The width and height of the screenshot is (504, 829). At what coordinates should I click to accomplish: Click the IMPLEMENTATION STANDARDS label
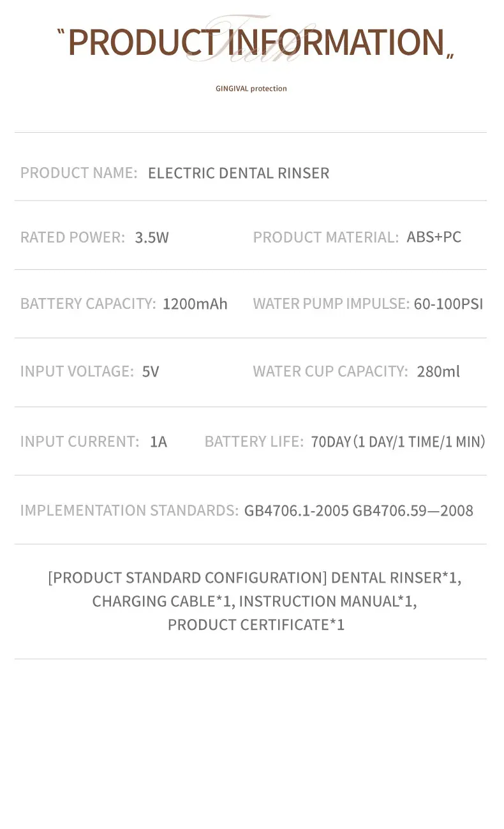[130, 511]
